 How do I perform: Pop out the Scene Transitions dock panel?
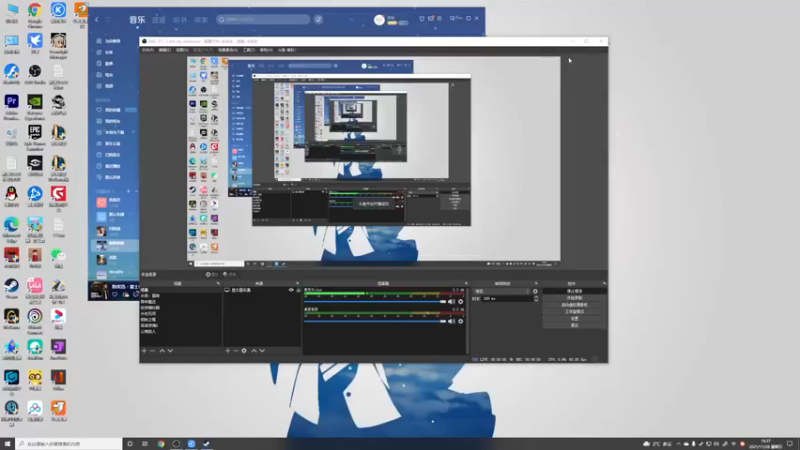click(x=536, y=283)
